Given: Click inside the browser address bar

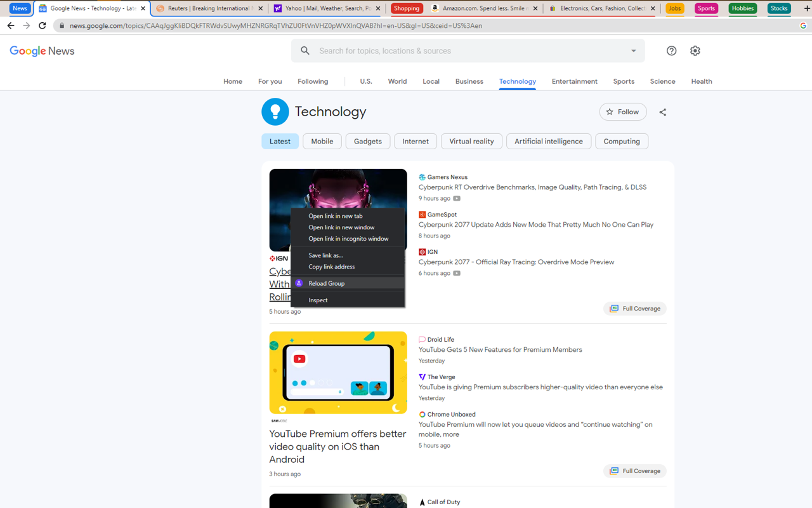Looking at the screenshot, I should click(x=254, y=26).
